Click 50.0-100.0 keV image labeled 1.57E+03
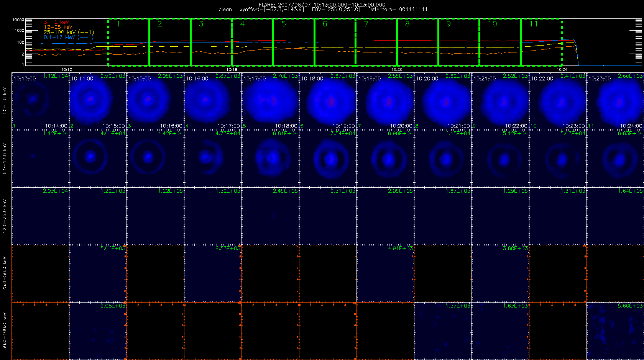 [x=443, y=331]
